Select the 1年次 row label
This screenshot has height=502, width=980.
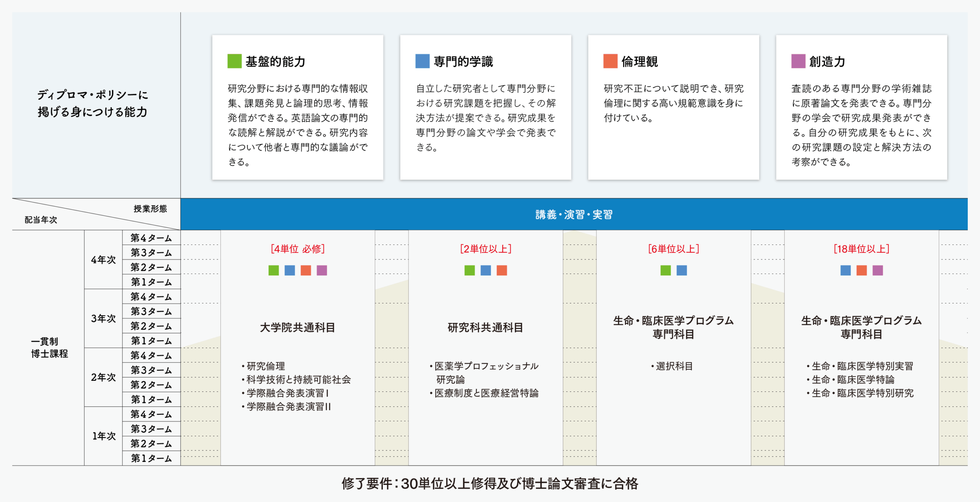pos(103,436)
